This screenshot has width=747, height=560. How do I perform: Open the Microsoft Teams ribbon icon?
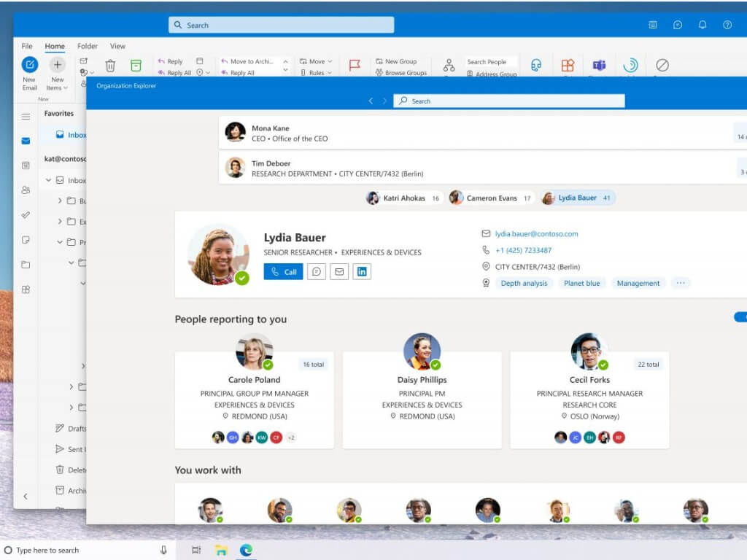pos(599,66)
